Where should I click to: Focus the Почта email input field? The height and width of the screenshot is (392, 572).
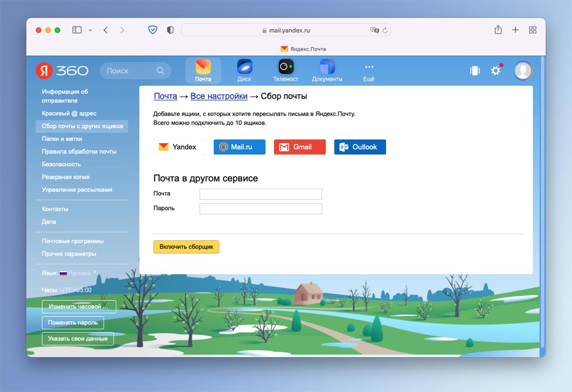tap(261, 194)
